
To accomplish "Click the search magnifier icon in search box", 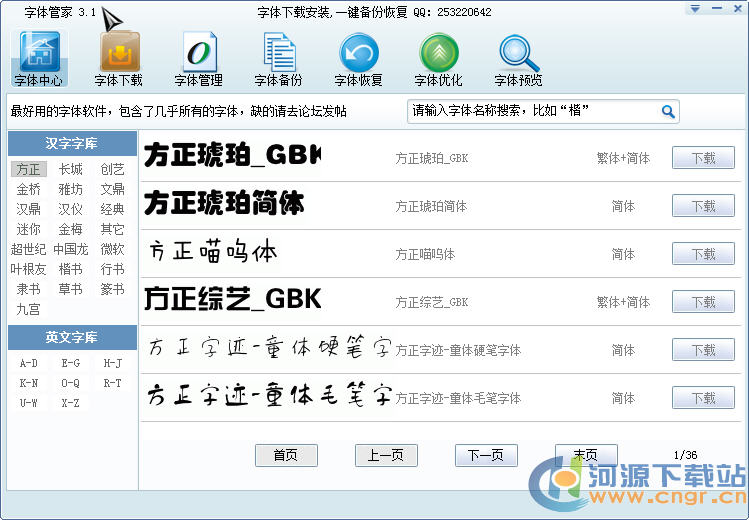I will click(668, 112).
